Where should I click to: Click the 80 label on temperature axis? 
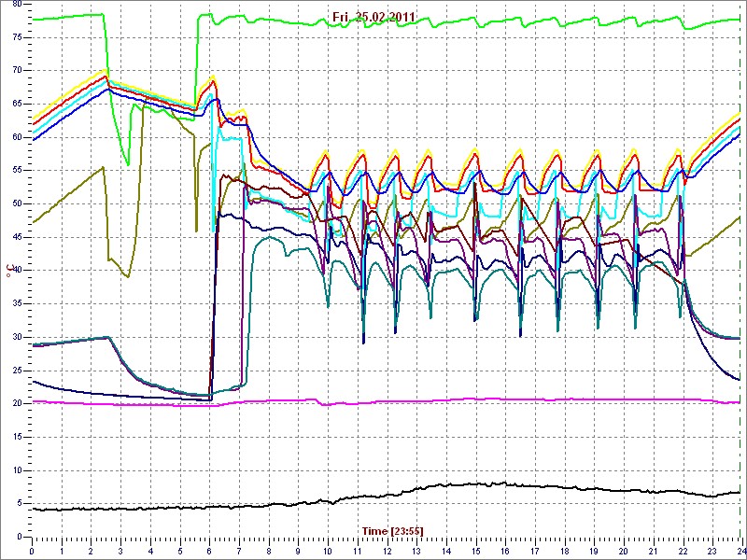[16, 4]
